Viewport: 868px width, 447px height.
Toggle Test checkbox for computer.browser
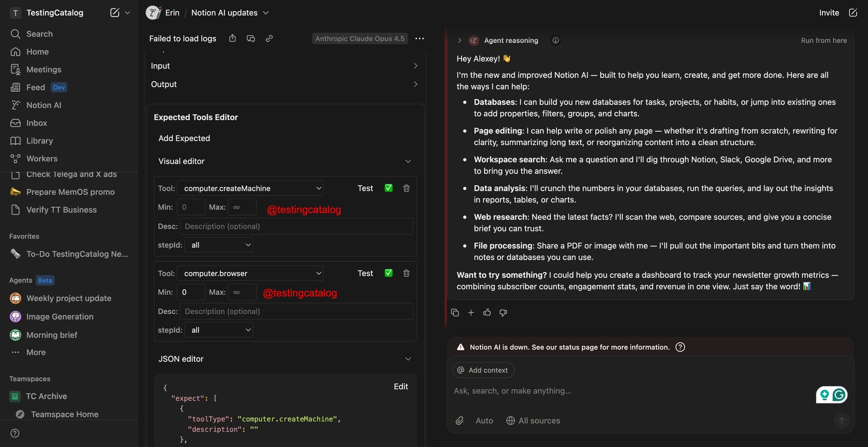(x=388, y=273)
